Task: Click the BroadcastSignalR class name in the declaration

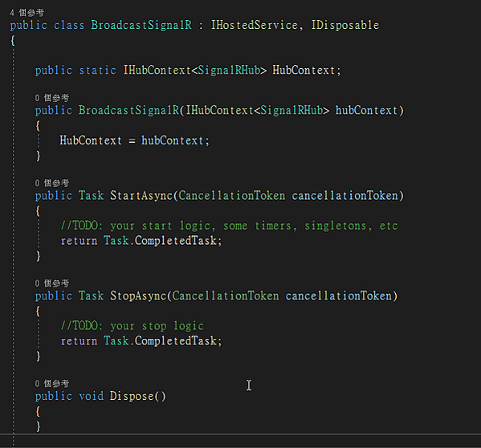Action: 141,25
